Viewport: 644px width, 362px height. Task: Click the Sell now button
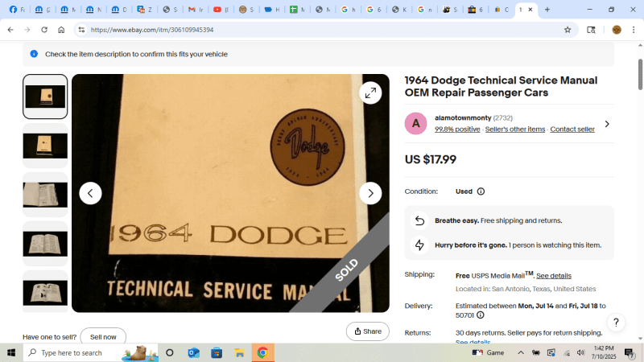coord(103,336)
